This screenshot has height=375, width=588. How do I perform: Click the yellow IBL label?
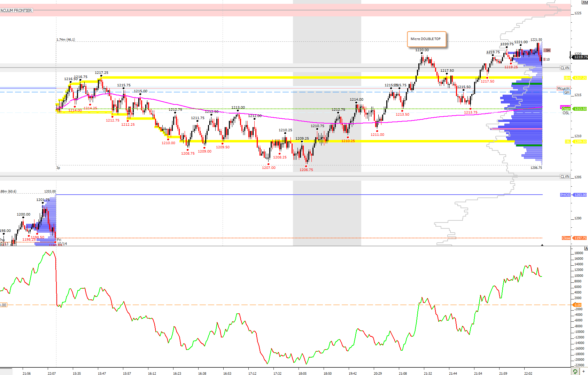pyautogui.click(x=567, y=142)
